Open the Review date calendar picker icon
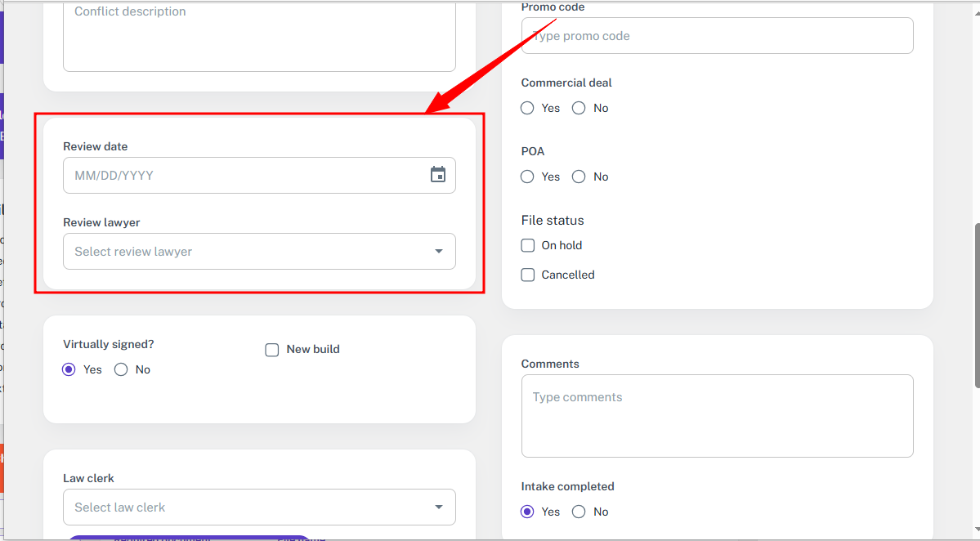The height and width of the screenshot is (541, 980). 438,175
